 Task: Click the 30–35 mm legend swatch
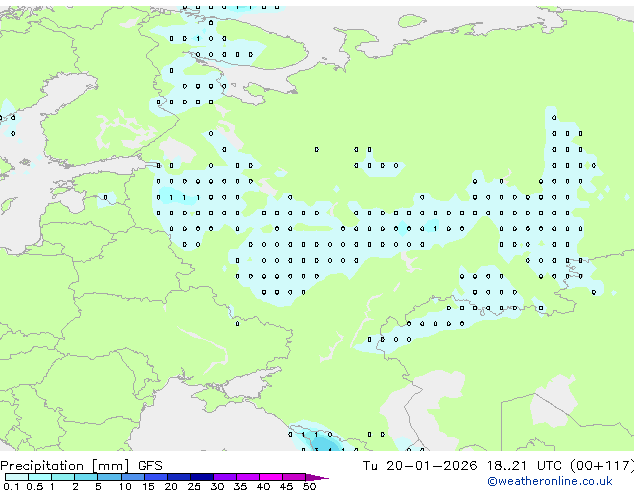(224, 477)
